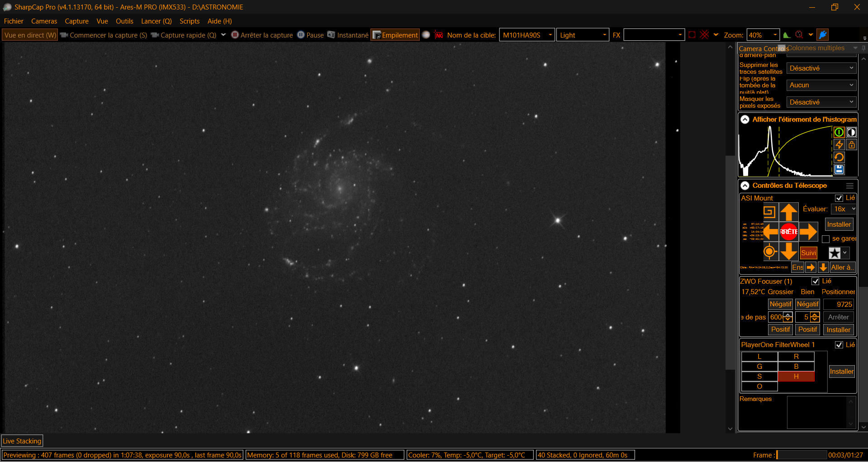Click the blue plug icon in toolbar
Image resolution: width=868 pixels, height=462 pixels.
click(823, 35)
